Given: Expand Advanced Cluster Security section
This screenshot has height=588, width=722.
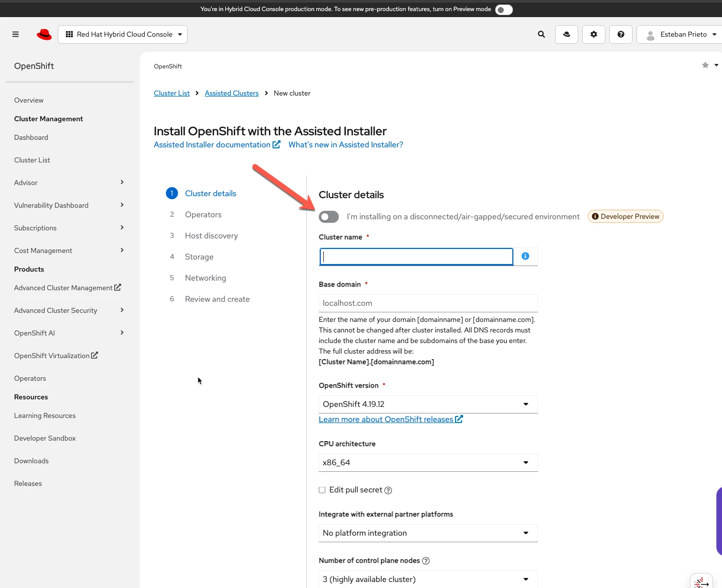Looking at the screenshot, I should coord(69,310).
